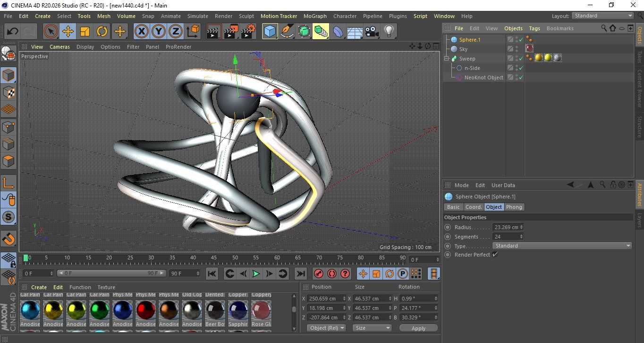644x343 pixels.
Task: Play the animation forward
Action: [x=255, y=274]
